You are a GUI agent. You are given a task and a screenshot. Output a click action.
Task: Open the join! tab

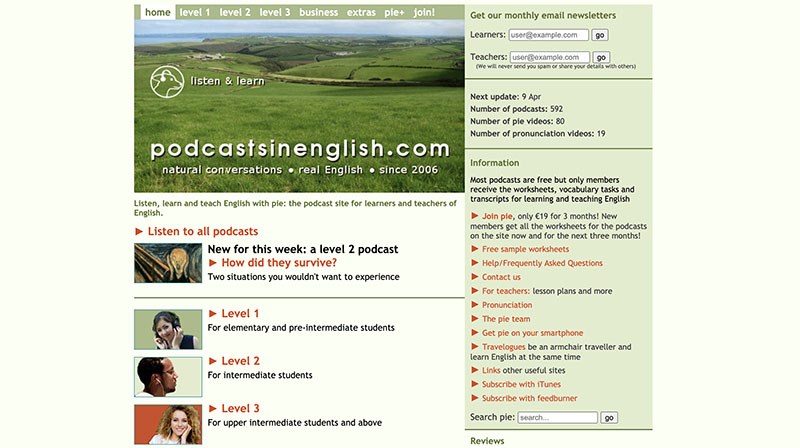click(424, 12)
